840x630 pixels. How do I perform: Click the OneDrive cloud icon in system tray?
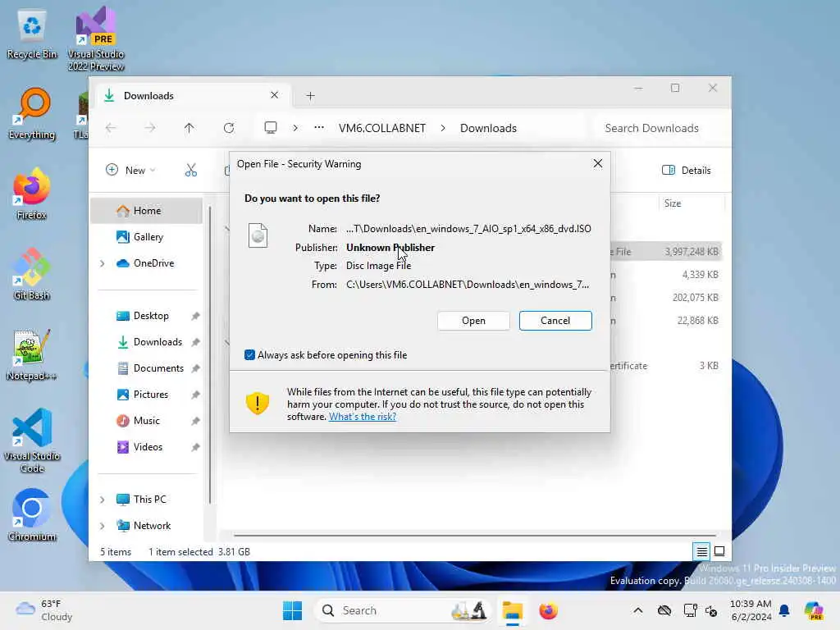tap(664, 610)
